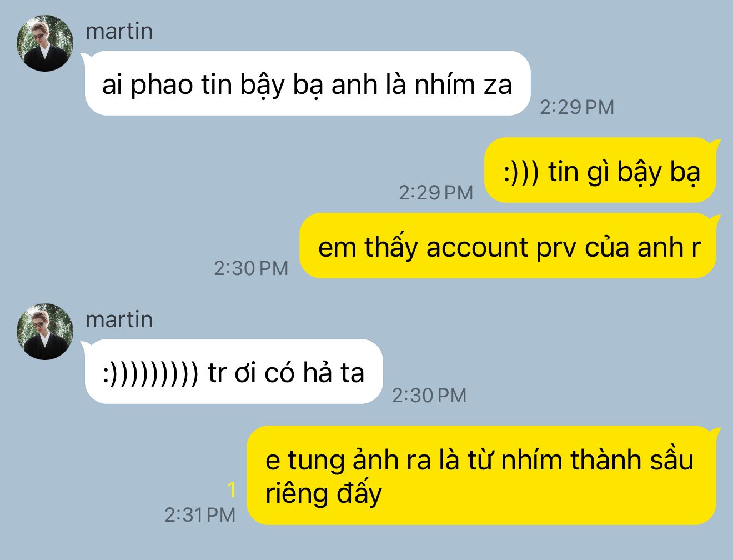Select the white 'tr ơi có hả ta' bubble
Screen dimensions: 733x560
point(233,371)
